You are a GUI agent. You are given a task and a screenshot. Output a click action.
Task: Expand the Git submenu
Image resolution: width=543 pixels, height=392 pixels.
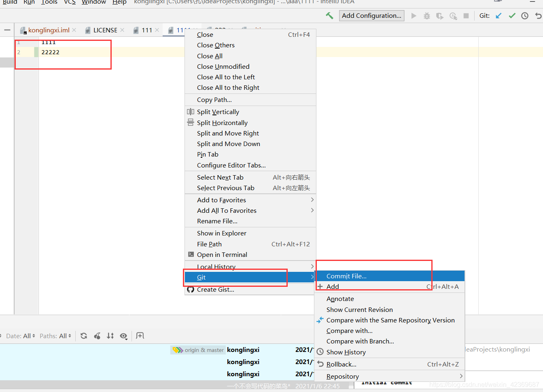[250, 277]
